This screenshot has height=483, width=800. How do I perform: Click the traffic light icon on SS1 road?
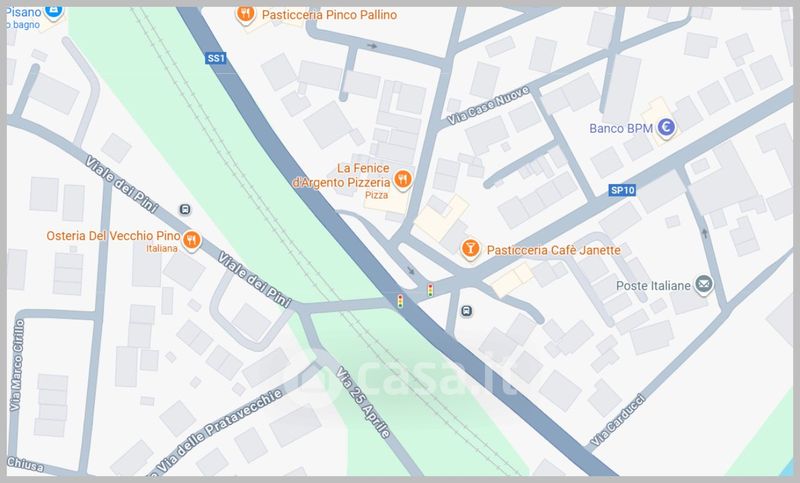[401, 301]
